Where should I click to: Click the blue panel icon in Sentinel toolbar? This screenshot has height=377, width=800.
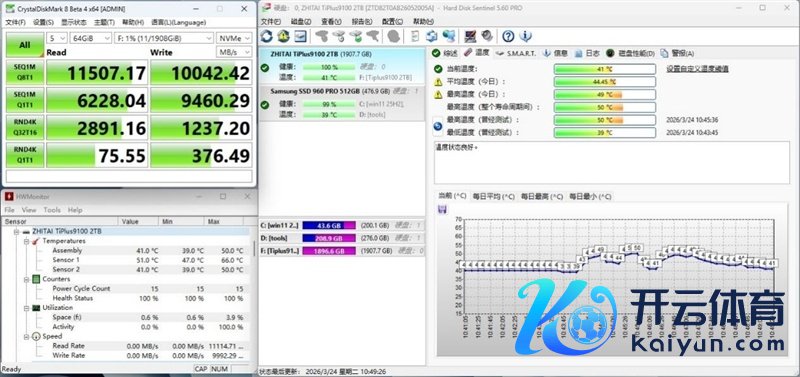[300, 36]
